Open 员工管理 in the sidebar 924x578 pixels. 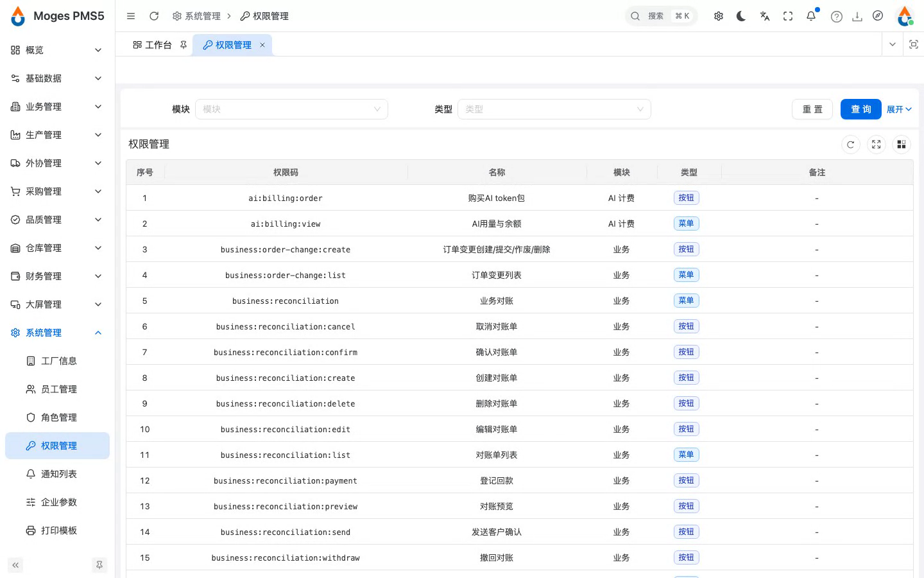click(57, 389)
